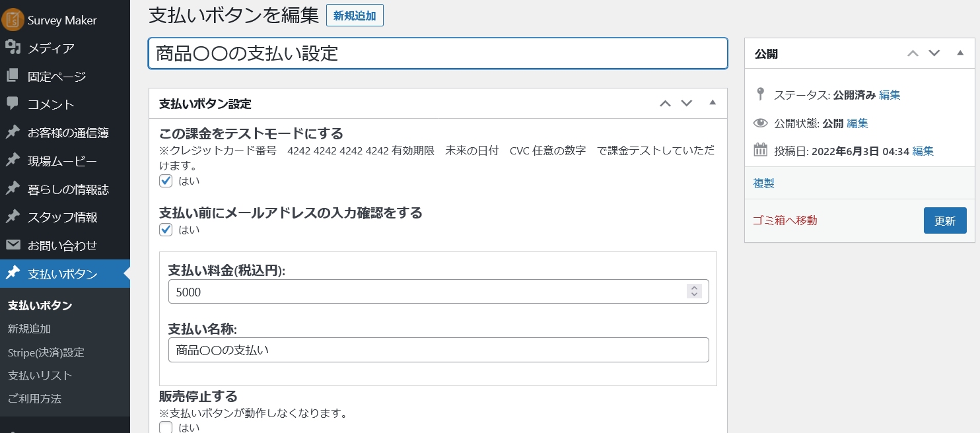Click the 支払いボタンを編集 page title
This screenshot has width=980, height=433.
tap(234, 15)
